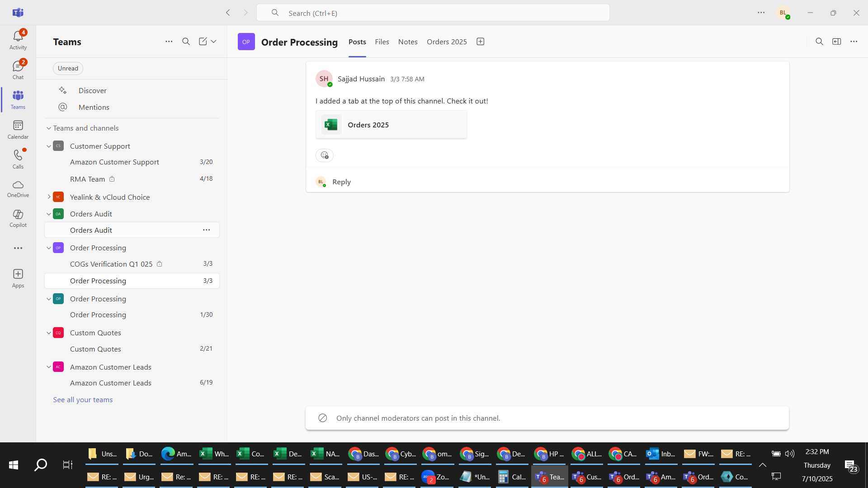Collapse Amazon Customer Leads team

tap(49, 367)
